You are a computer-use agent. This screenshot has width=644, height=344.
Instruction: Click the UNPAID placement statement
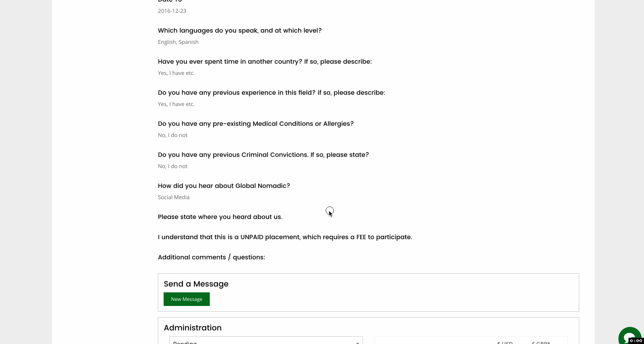pyautogui.click(x=285, y=237)
